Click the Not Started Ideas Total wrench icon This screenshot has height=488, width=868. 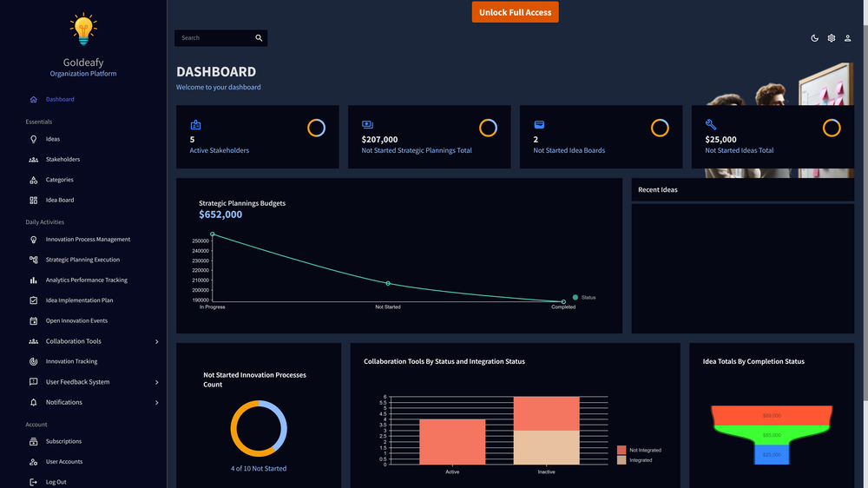(x=711, y=125)
